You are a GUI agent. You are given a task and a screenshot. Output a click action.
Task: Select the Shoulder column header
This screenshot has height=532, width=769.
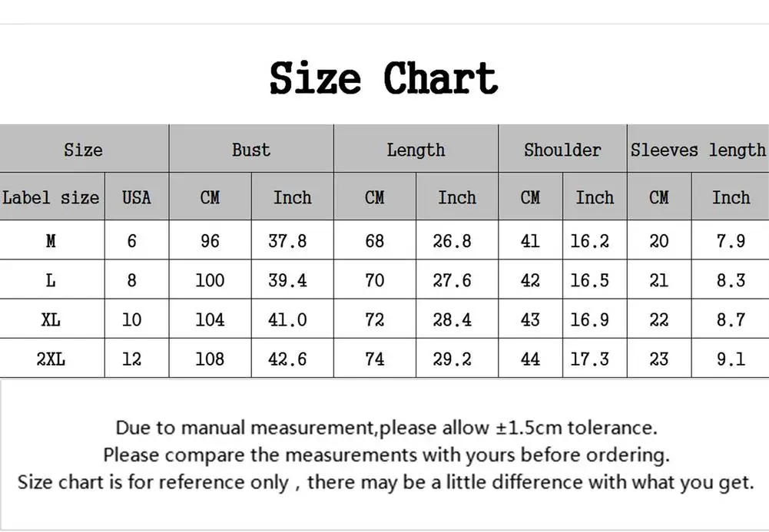(562, 150)
